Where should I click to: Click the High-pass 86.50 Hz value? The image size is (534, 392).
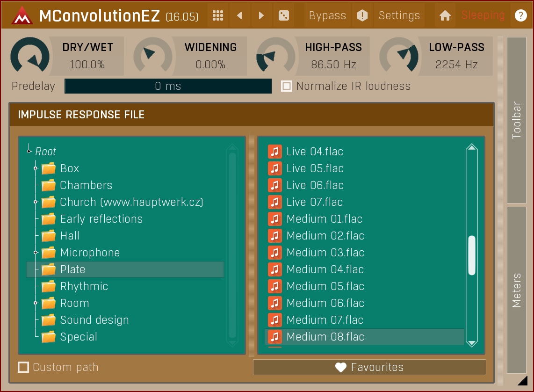tap(333, 65)
